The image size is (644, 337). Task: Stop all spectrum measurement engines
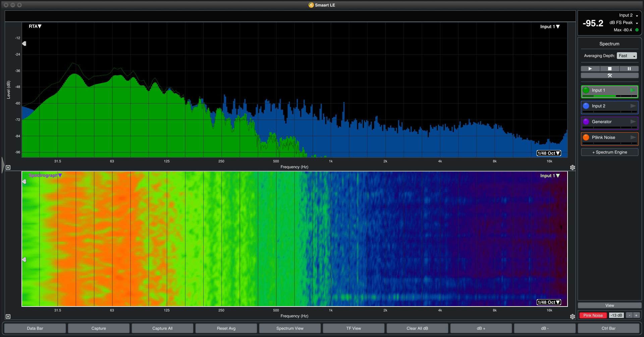(610, 69)
